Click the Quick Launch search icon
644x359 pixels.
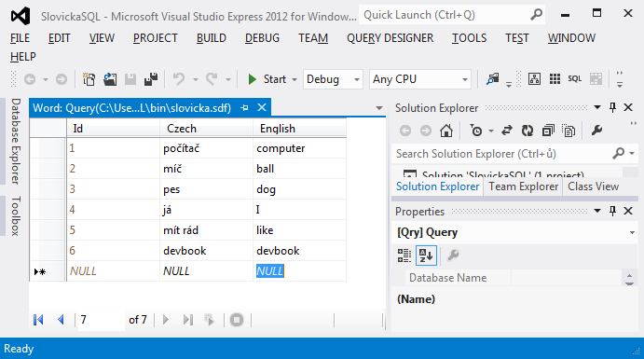[536, 15]
